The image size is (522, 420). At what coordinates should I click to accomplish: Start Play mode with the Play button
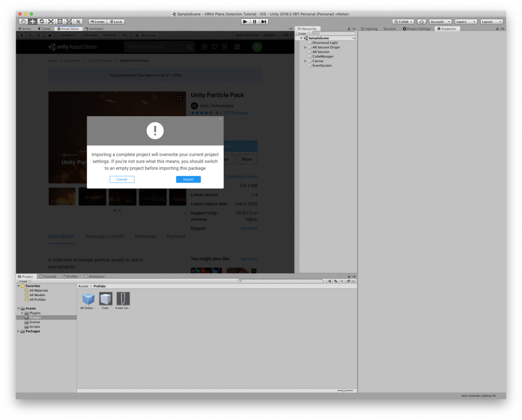(245, 21)
